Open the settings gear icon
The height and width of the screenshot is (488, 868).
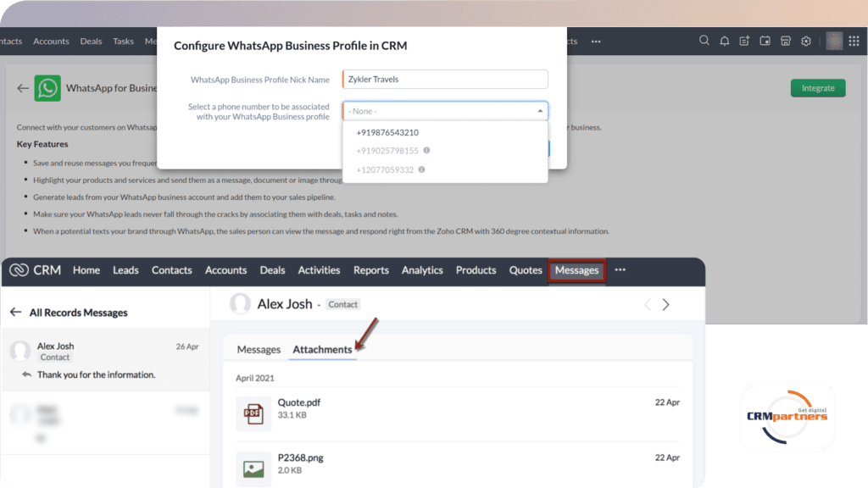[806, 41]
